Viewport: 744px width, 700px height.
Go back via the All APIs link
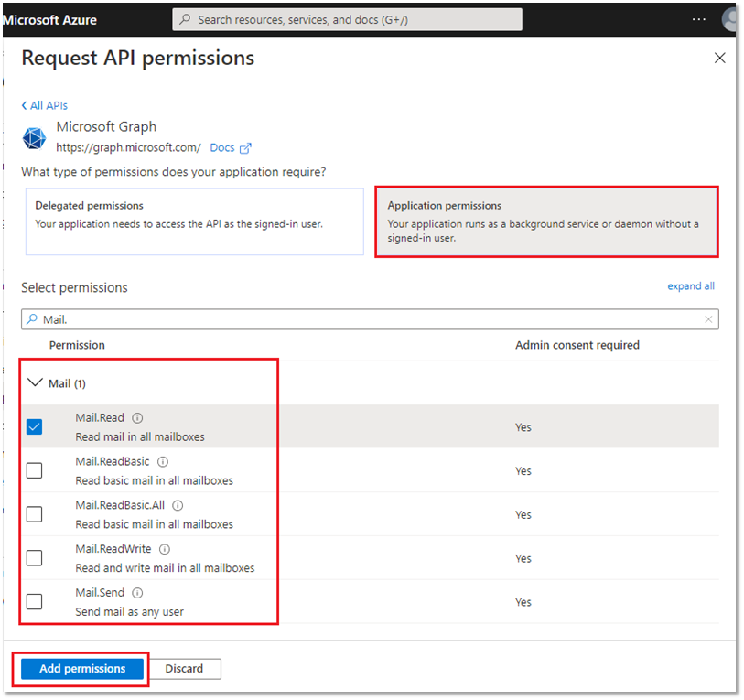click(45, 105)
